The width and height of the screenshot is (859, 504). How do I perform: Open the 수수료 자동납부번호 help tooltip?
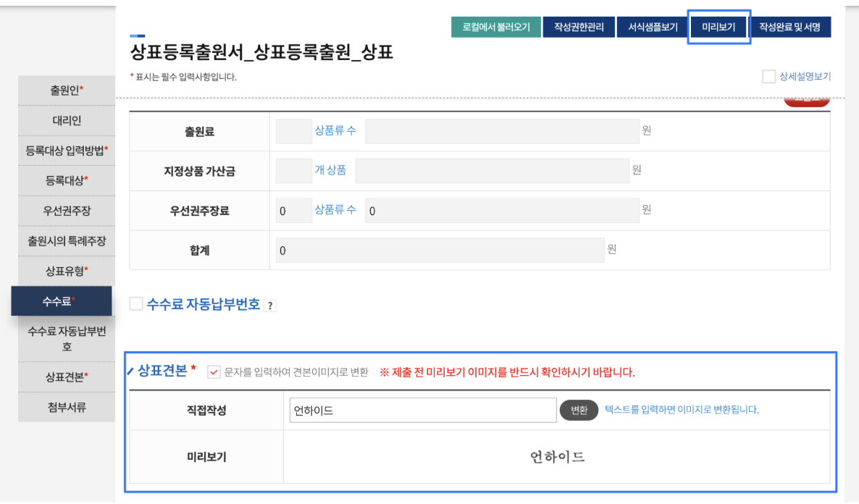coord(270,304)
